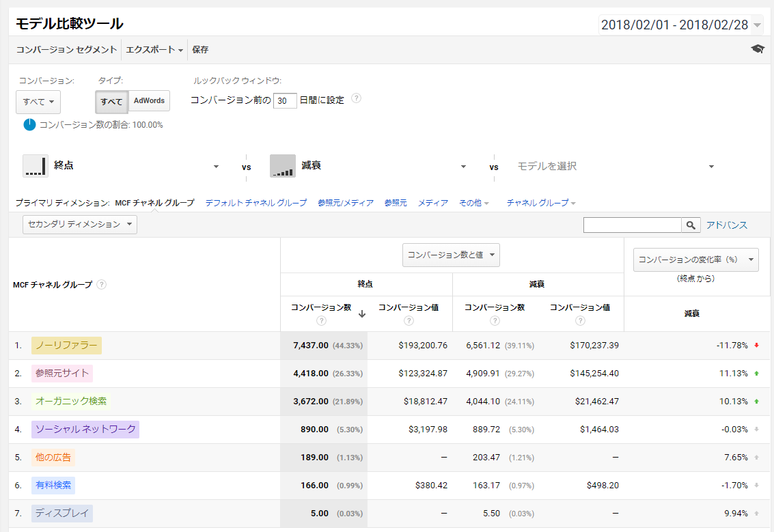Open the date range picker
The height and width of the screenshot is (532, 774).
[680, 25]
